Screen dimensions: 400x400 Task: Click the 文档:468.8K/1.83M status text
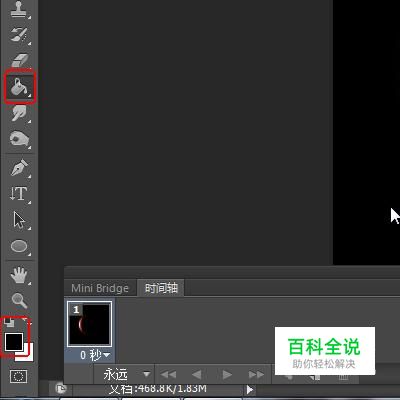[x=157, y=388]
